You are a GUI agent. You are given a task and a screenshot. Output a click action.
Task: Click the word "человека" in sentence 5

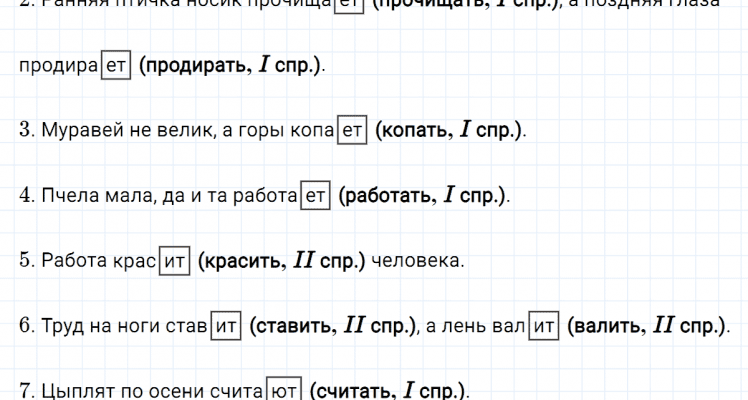[x=417, y=261]
